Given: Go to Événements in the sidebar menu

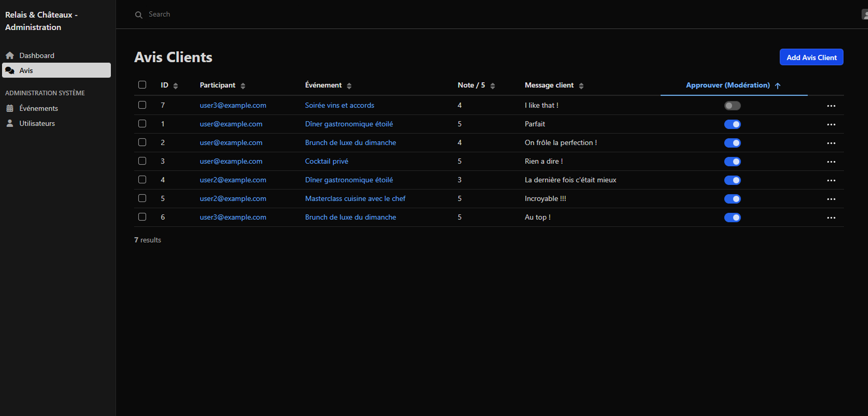Looking at the screenshot, I should 38,108.
